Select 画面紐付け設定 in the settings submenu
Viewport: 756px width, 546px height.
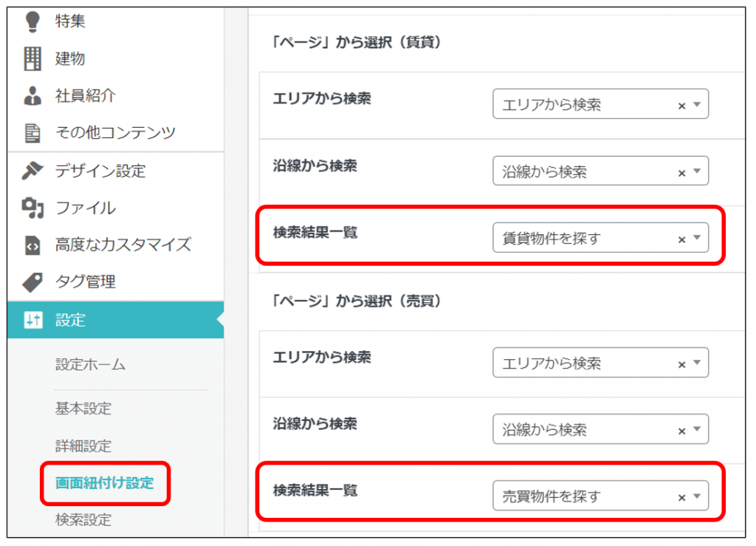105,483
